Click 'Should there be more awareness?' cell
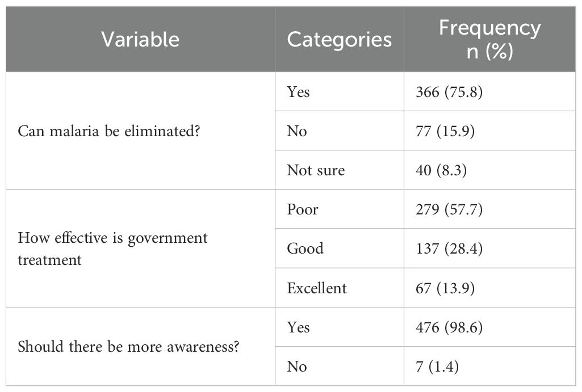The image size is (582, 392). click(x=128, y=347)
